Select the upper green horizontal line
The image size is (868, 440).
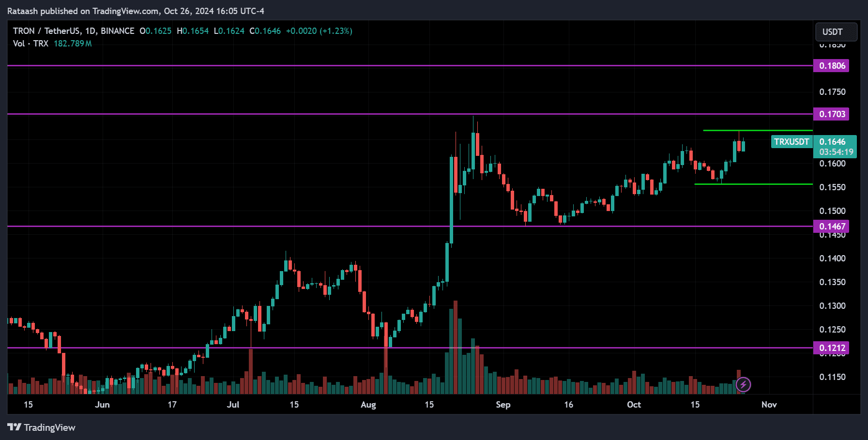point(758,130)
